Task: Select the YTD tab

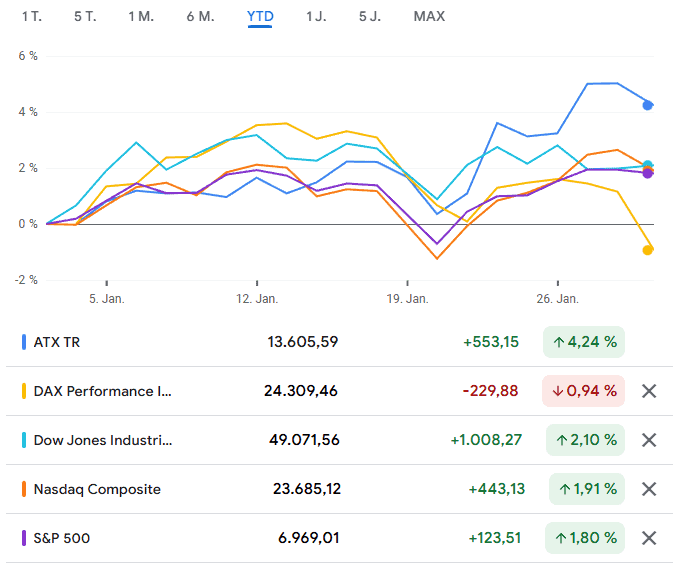Action: 260,16
